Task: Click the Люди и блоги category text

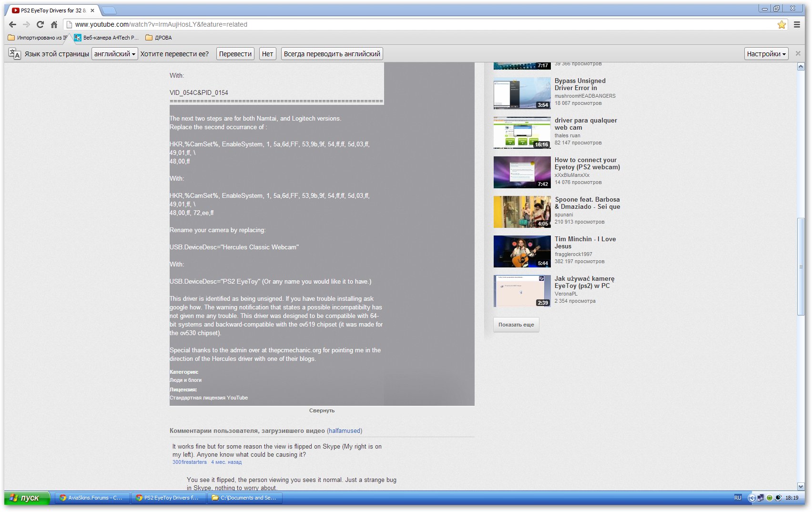Action: [185, 380]
